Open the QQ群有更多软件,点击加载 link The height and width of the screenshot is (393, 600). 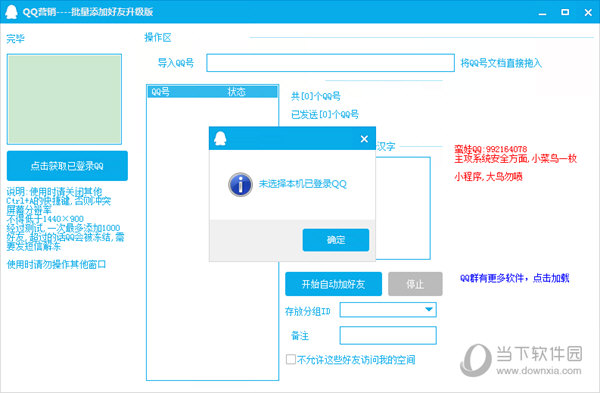point(515,278)
